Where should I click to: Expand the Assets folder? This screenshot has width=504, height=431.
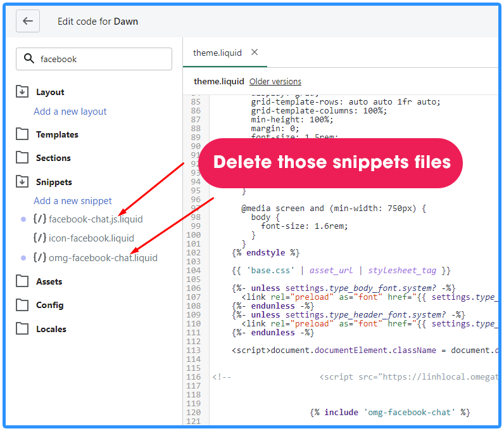(49, 281)
